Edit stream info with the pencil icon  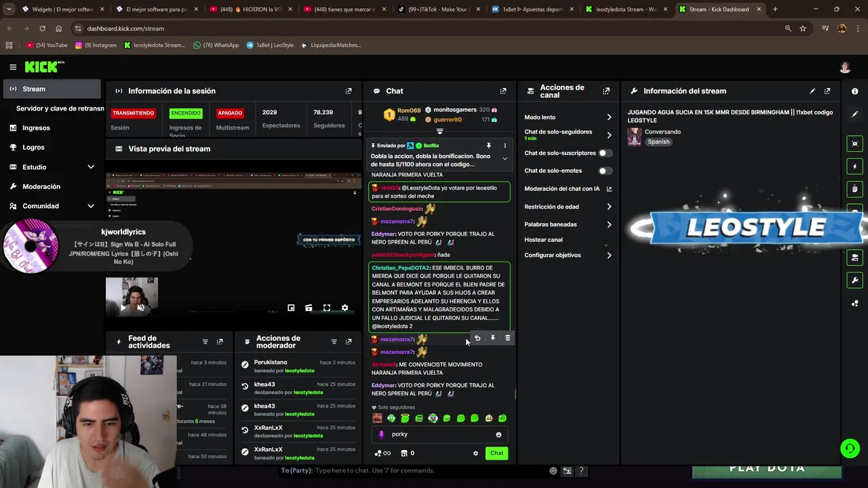(x=812, y=91)
